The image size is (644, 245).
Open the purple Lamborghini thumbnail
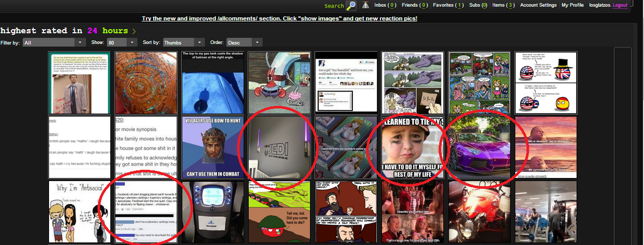(479, 147)
